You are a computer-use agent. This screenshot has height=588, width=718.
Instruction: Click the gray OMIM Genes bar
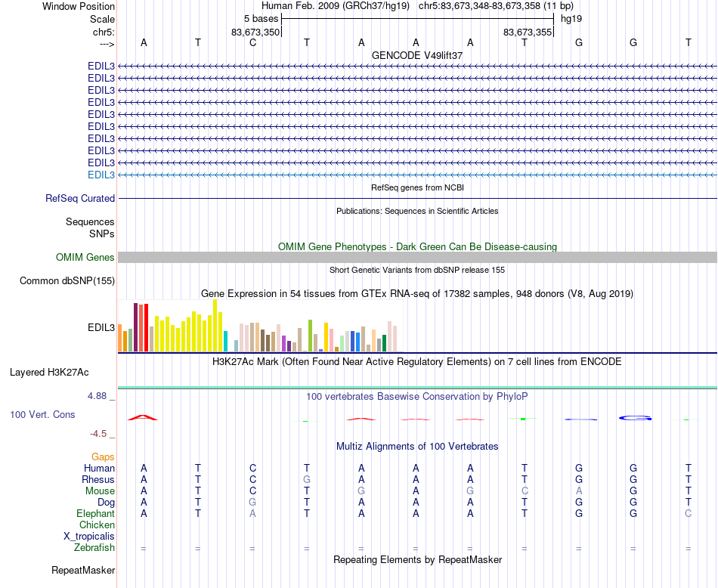(x=417, y=258)
